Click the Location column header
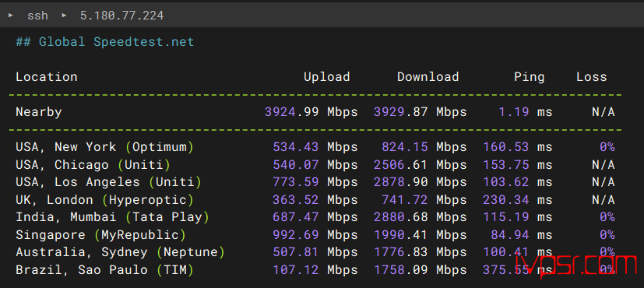644x288 pixels. coord(47,77)
